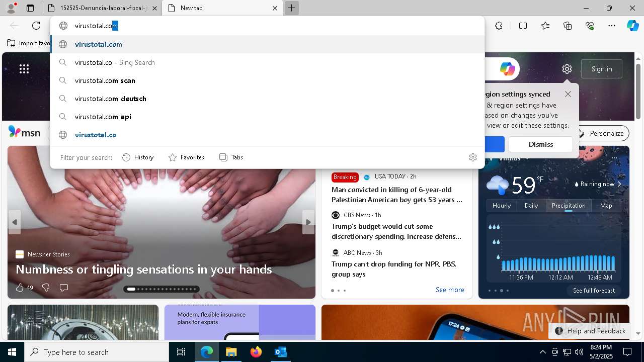The image size is (644, 362).
Task: Open address bar suggestion settings gear
Action: pos(473,157)
